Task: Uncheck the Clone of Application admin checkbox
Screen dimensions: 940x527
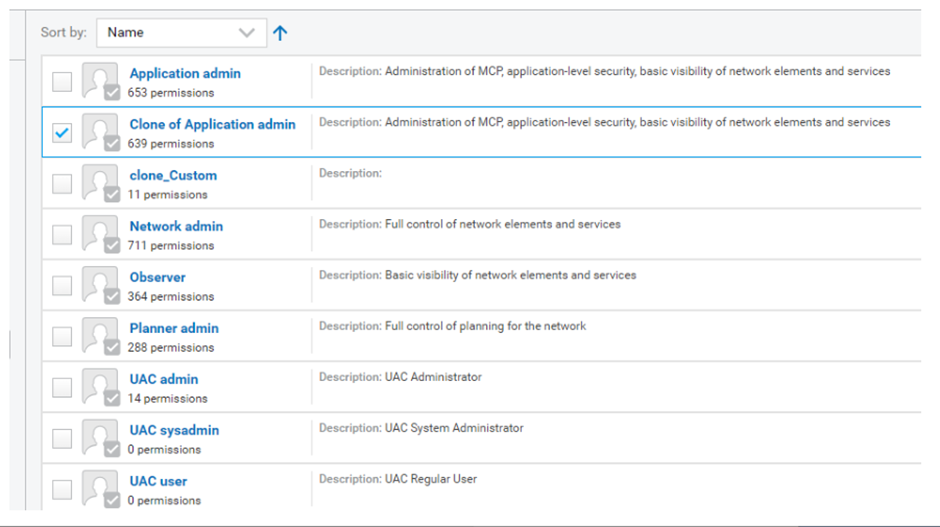Action: point(62,132)
